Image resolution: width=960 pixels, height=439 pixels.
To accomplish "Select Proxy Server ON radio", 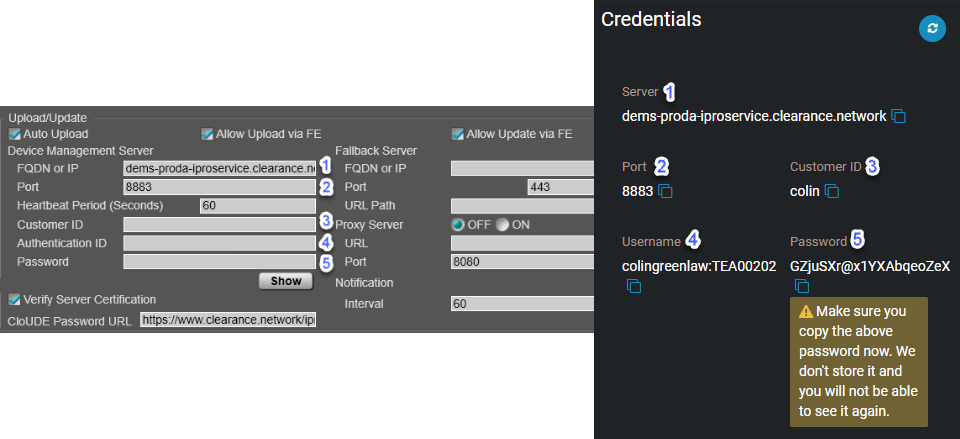I will (503, 225).
